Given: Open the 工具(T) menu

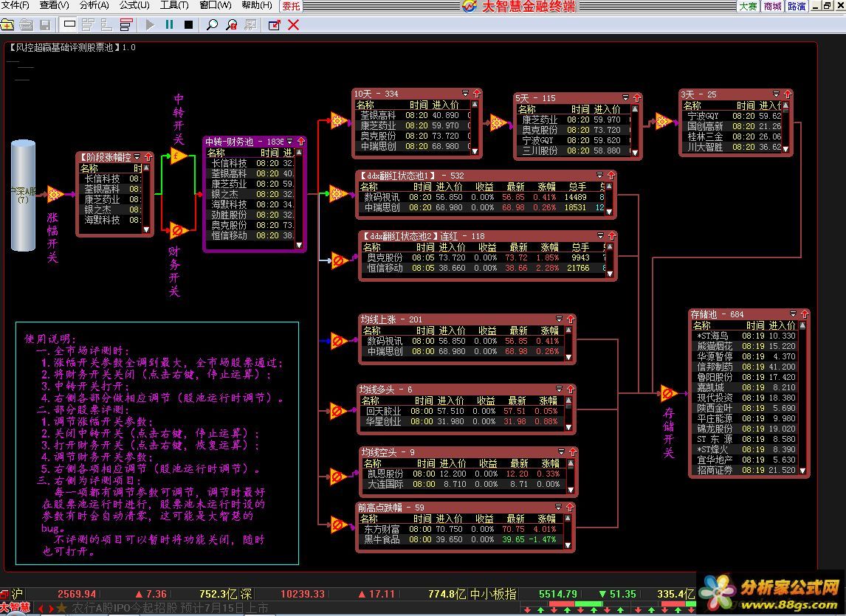Looking at the screenshot, I should coord(174,5).
